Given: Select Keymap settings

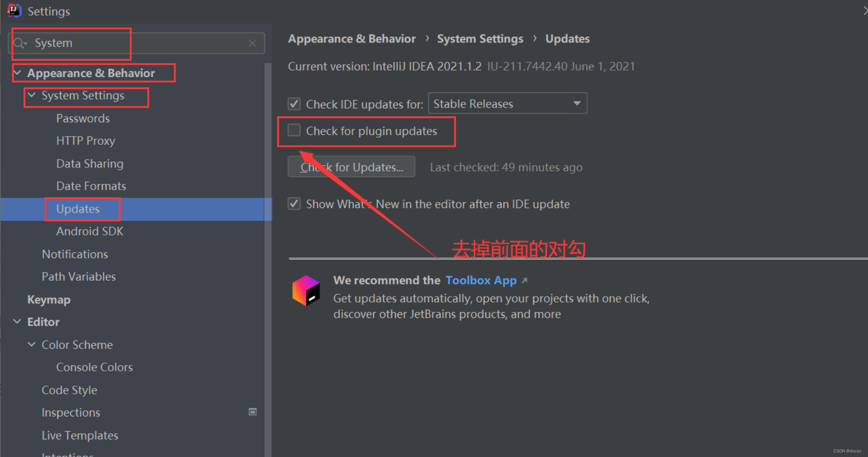Looking at the screenshot, I should pos(49,299).
